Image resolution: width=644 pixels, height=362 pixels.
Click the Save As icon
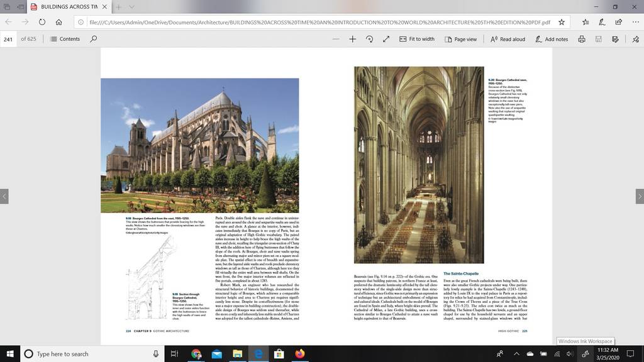(x=615, y=39)
